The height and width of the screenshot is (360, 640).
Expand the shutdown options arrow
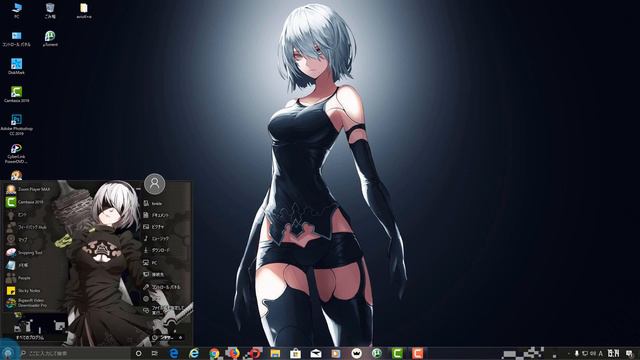[180, 338]
